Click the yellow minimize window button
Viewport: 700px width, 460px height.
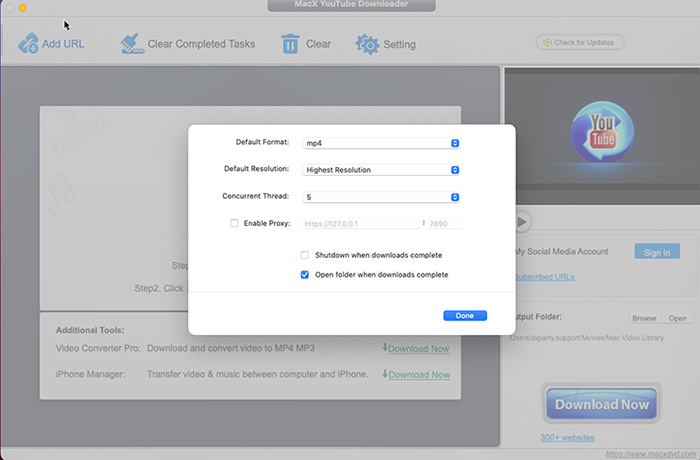tap(22, 8)
